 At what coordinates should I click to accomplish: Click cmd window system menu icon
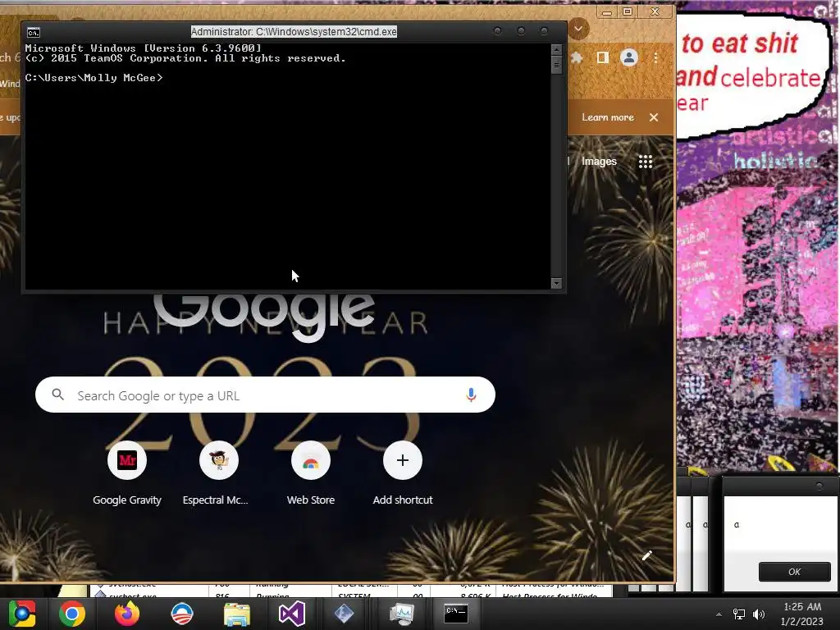(33, 33)
